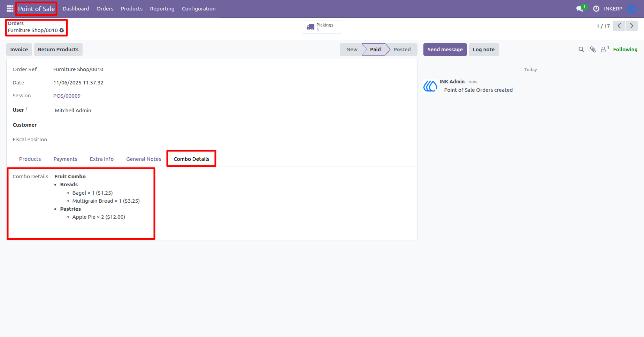Click the Fruit Combo heading
Image resolution: width=644 pixels, height=337 pixels.
[70, 177]
